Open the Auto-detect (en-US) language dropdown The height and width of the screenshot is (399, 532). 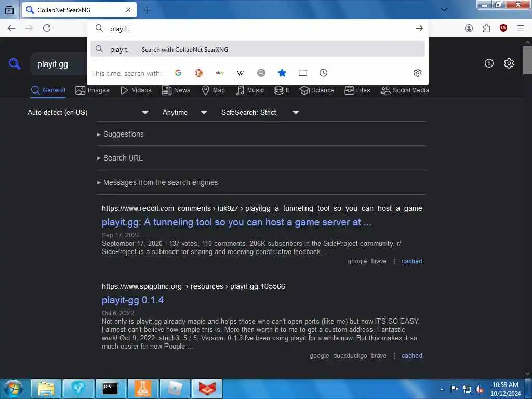click(88, 112)
